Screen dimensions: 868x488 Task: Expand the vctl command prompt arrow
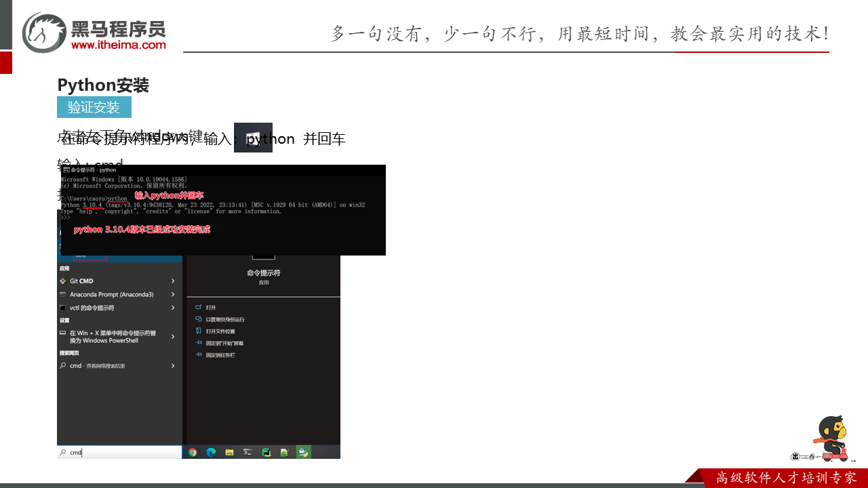pyautogui.click(x=173, y=308)
